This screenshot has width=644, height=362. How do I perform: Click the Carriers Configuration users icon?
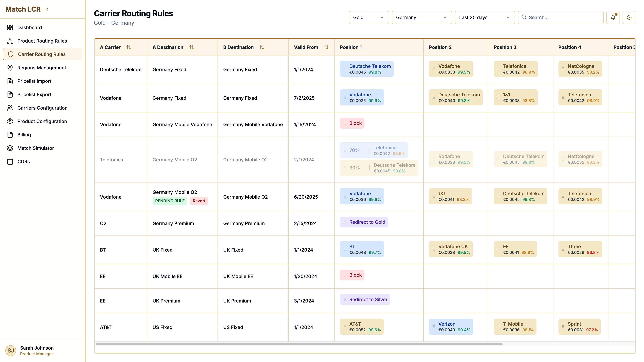tap(10, 108)
